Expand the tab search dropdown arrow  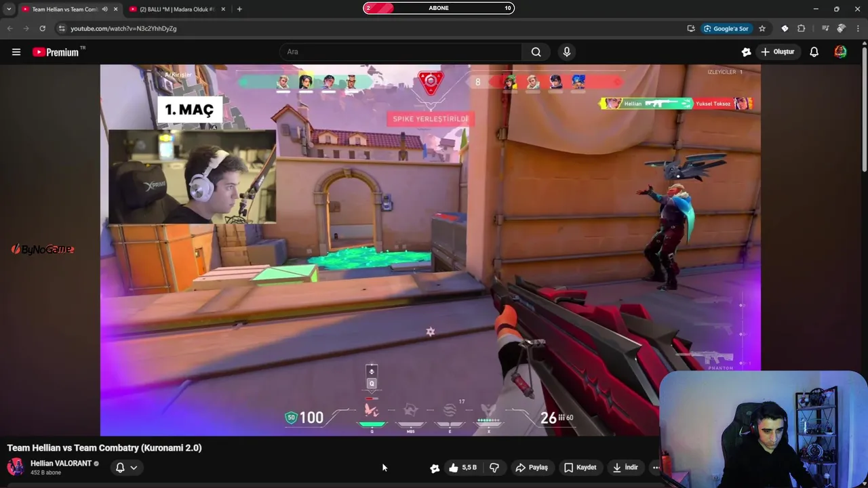[9, 9]
